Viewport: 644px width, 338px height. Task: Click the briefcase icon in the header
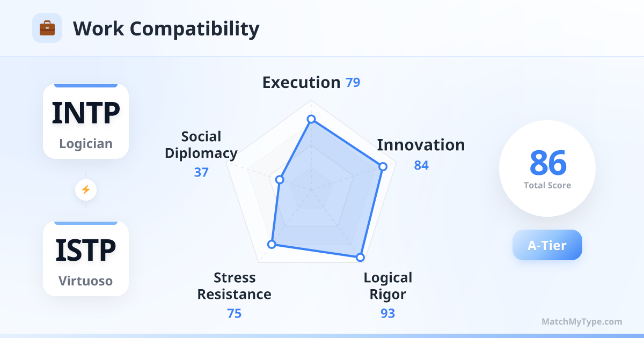[47, 28]
